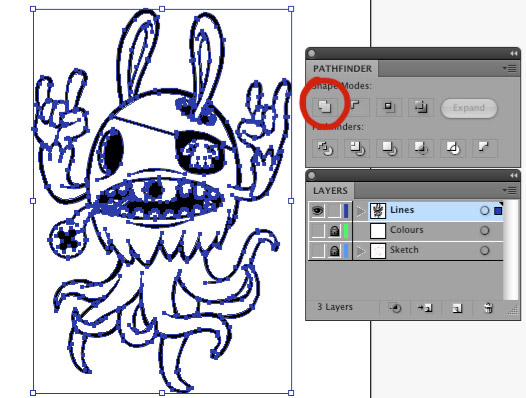Click the Unite shape mode icon

coord(324,107)
